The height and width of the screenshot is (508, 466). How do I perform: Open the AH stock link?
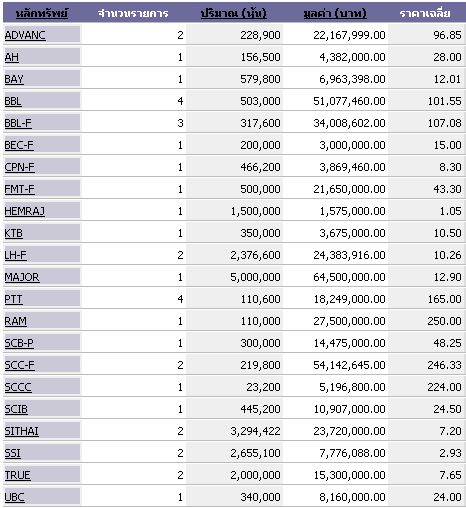tap(12, 57)
